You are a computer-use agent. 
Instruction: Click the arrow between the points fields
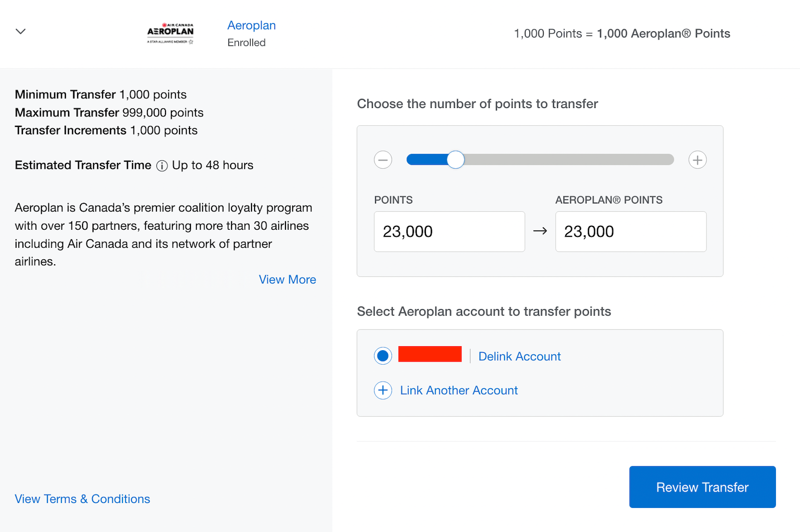point(540,231)
